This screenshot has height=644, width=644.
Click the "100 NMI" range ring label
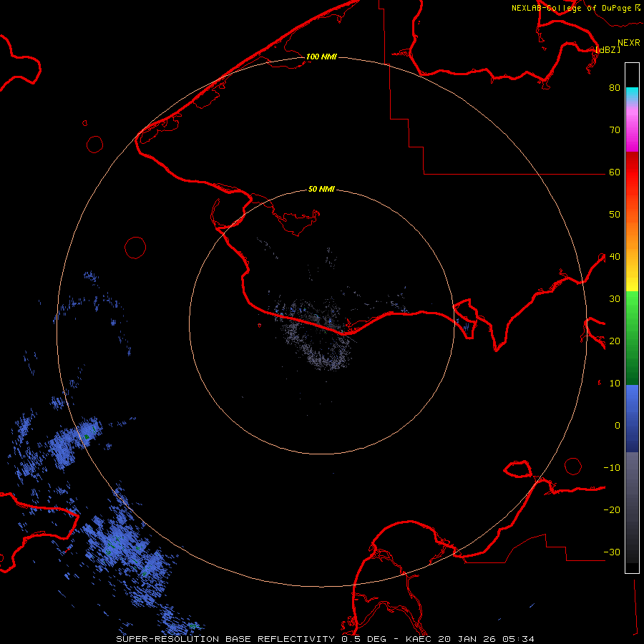(321, 57)
